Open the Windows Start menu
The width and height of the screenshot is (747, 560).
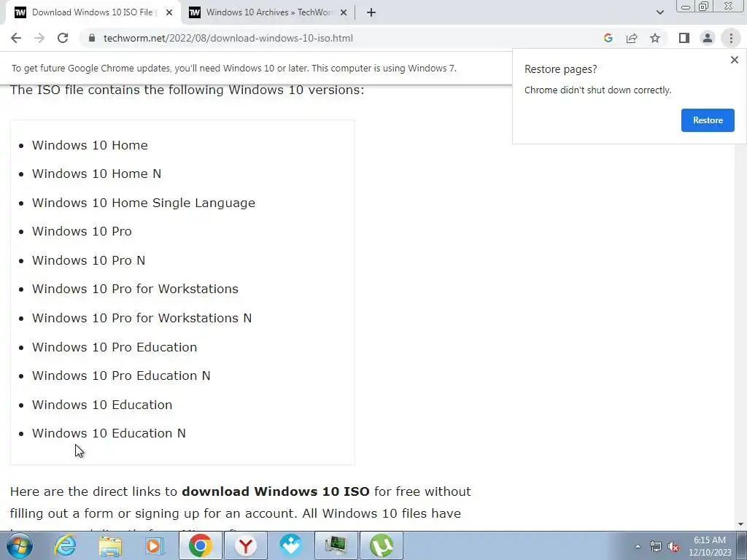click(x=20, y=545)
